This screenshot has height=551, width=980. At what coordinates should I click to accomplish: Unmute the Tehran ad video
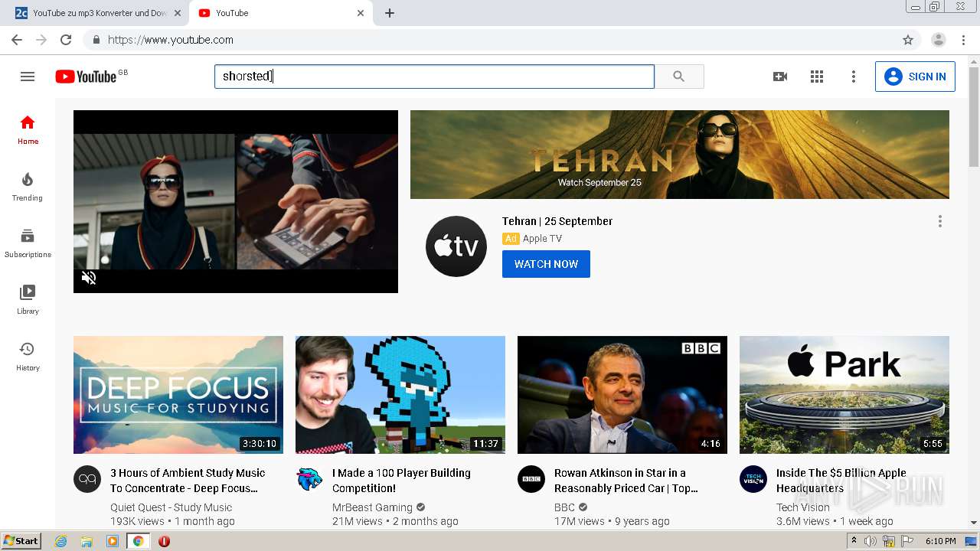pos(89,278)
